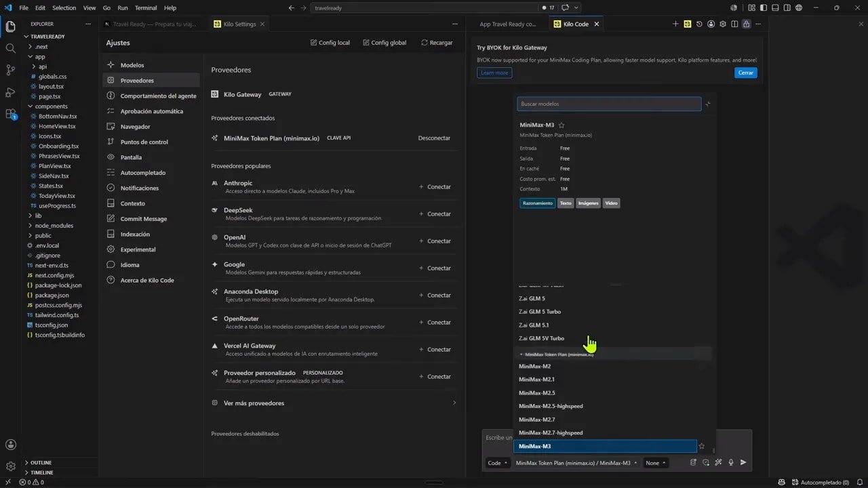This screenshot has height=488, width=868.
Task: Click Config local button
Action: tap(330, 43)
